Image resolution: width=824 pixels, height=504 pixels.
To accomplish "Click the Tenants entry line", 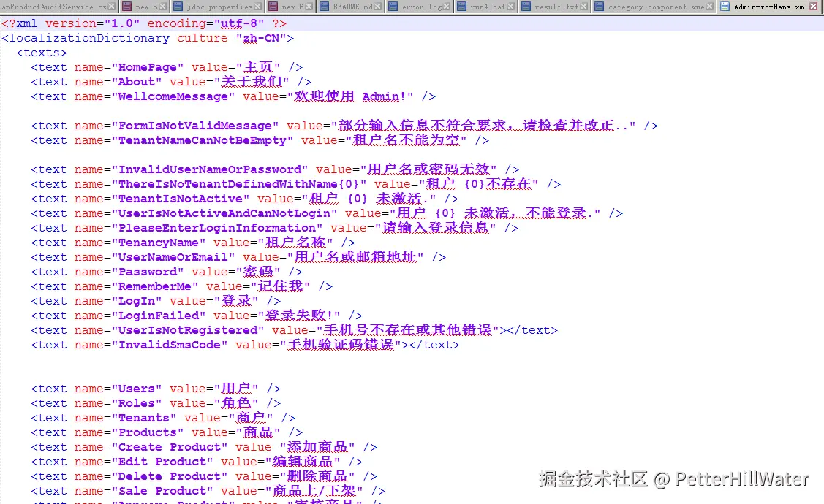I will [x=163, y=418].
